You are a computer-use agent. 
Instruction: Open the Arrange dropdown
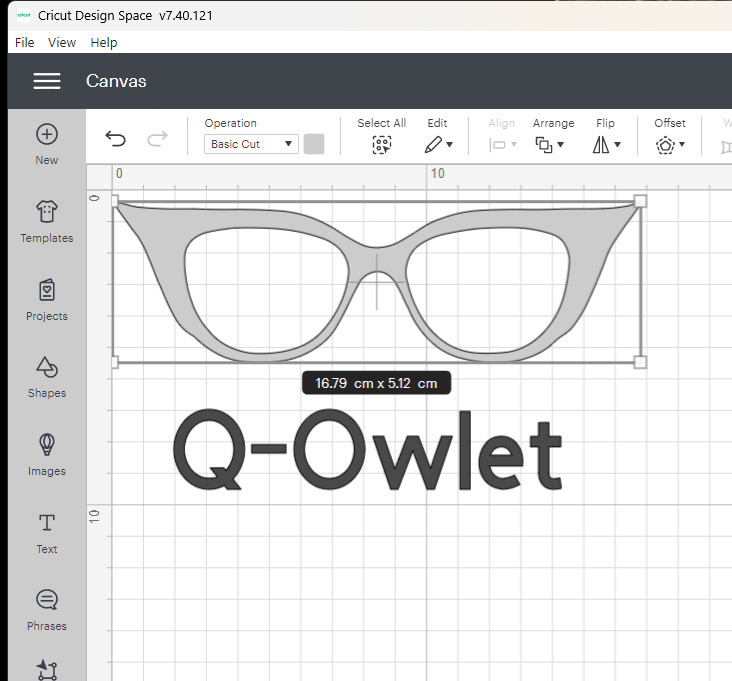(x=549, y=144)
